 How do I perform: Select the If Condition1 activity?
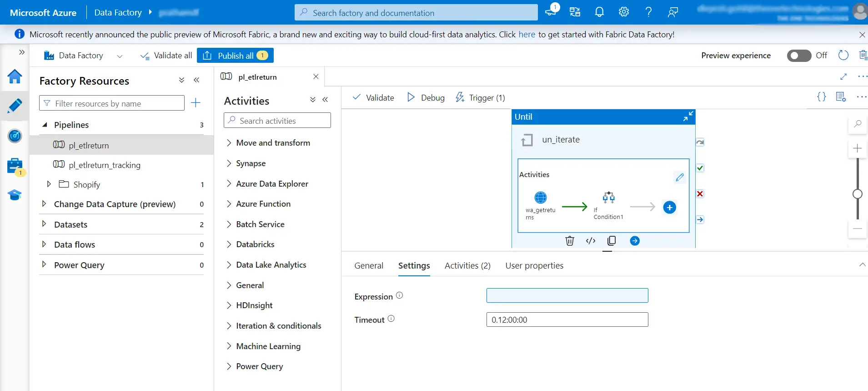tap(608, 205)
